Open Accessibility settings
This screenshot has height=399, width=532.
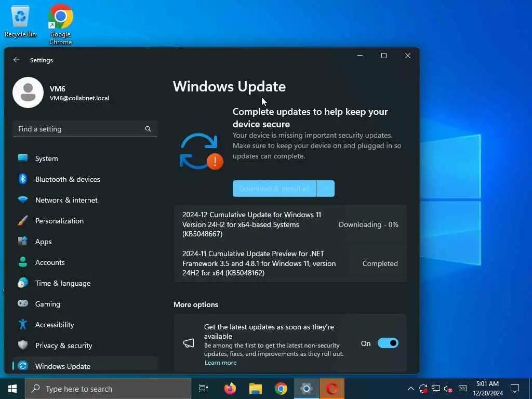pos(85,325)
